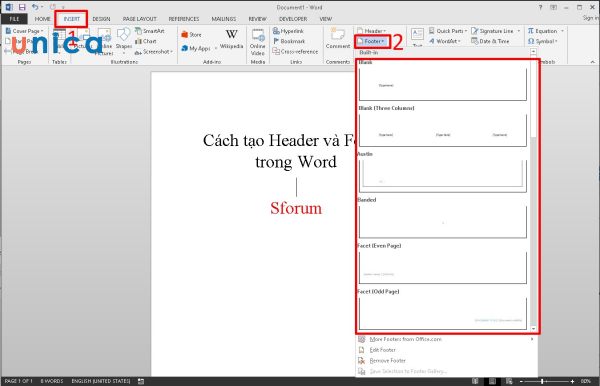Viewport: 600px width, 386px height.
Task: Switch to the HOME tab
Action: 42,19
